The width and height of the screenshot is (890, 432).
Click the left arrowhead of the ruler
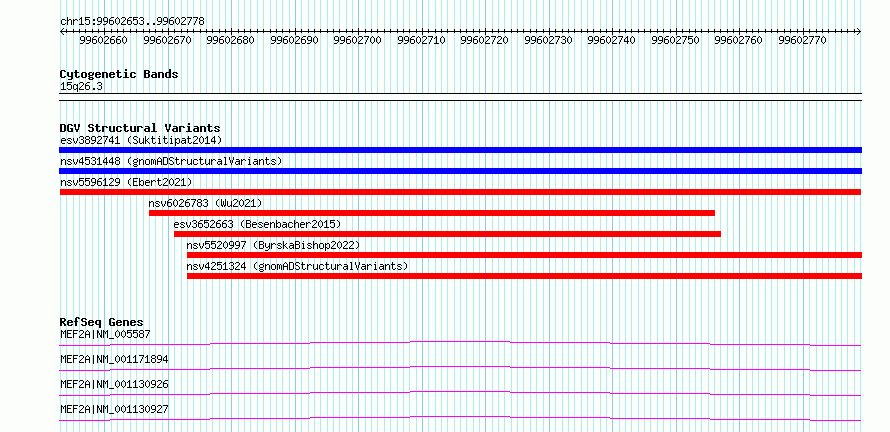(x=62, y=31)
